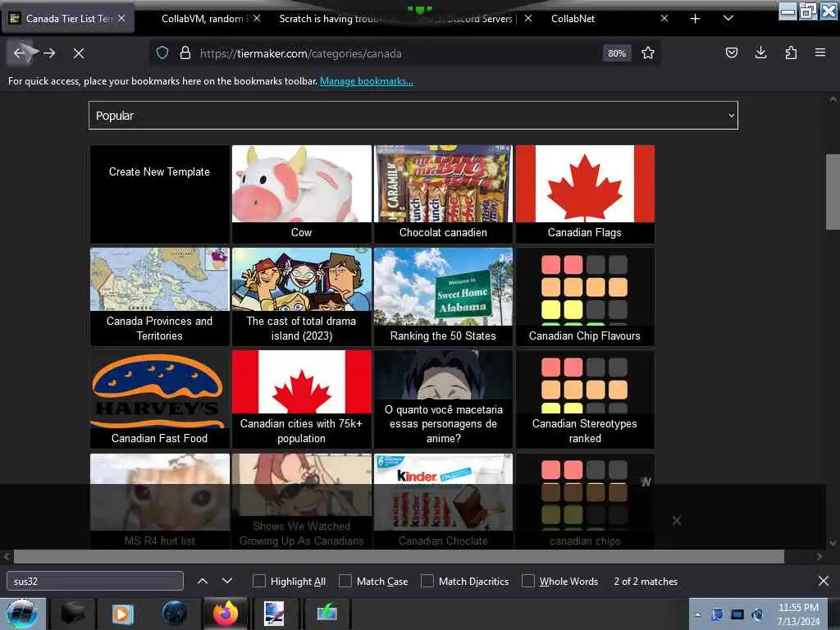Open the tracking protection shield icon

pos(162,53)
